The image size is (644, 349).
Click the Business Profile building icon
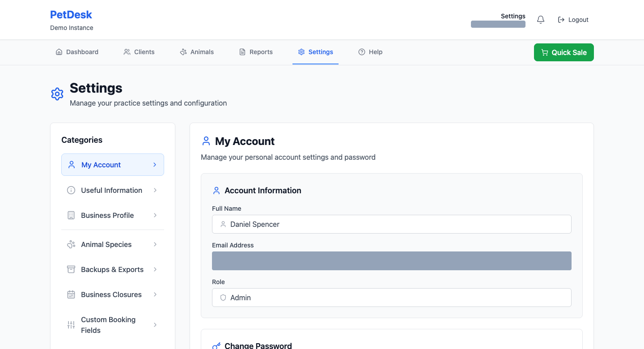(x=71, y=215)
